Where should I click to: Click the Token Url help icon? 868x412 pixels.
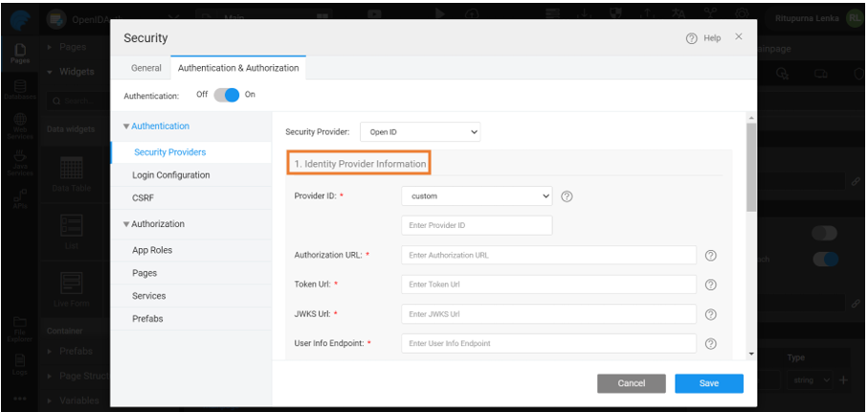click(x=711, y=285)
